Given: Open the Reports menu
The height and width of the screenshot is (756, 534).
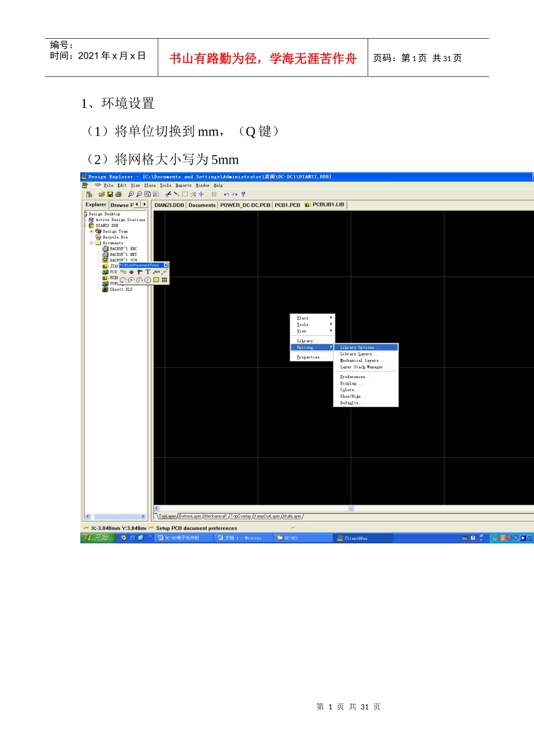Looking at the screenshot, I should (184, 185).
